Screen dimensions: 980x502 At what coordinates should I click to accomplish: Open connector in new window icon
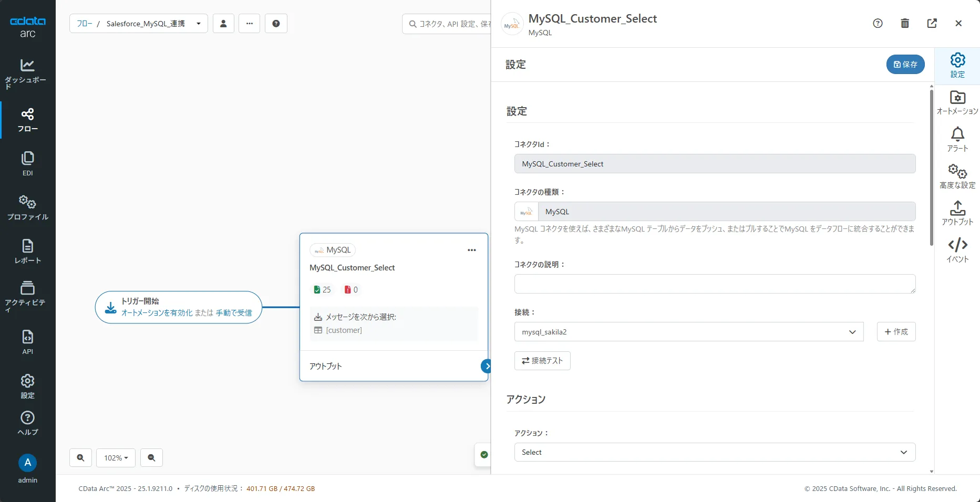click(x=932, y=23)
